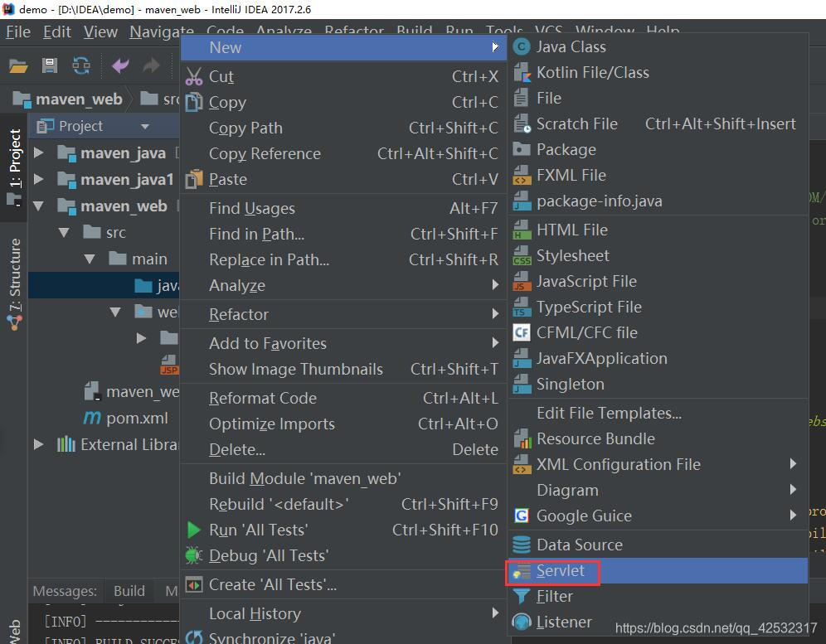This screenshot has width=826, height=644.
Task: Click the Debug bug icon
Action: pyautogui.click(x=194, y=555)
